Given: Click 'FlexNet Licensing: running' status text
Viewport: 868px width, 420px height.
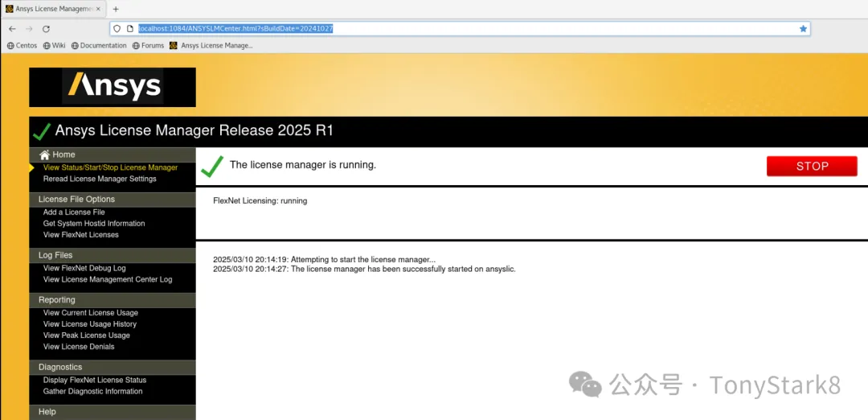Looking at the screenshot, I should pos(260,200).
